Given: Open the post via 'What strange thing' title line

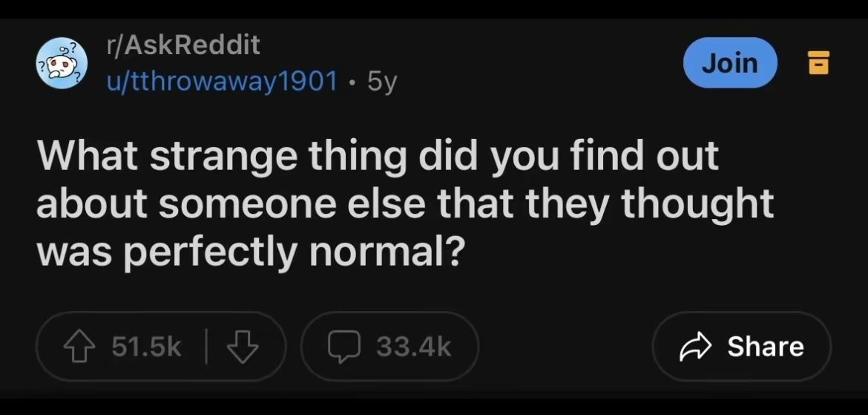Looking at the screenshot, I should pyautogui.click(x=377, y=157).
